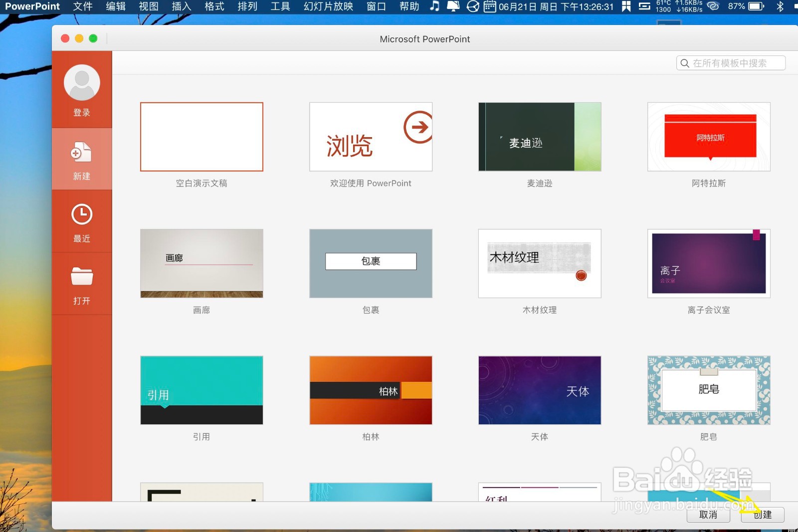Viewport: 798px width, 532px height.
Task: Open the 格式 menu
Action: (x=213, y=6)
